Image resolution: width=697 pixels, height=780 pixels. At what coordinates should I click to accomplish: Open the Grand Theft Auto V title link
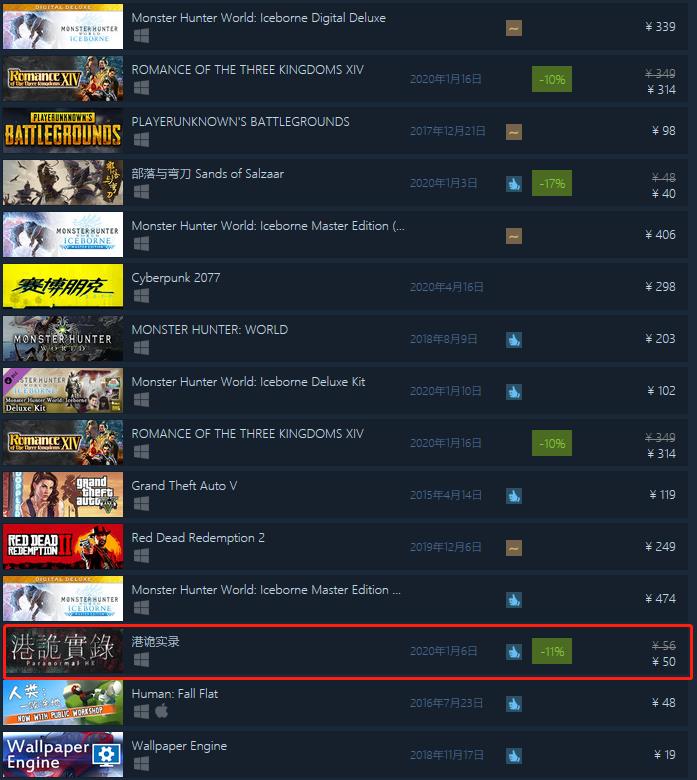click(184, 486)
